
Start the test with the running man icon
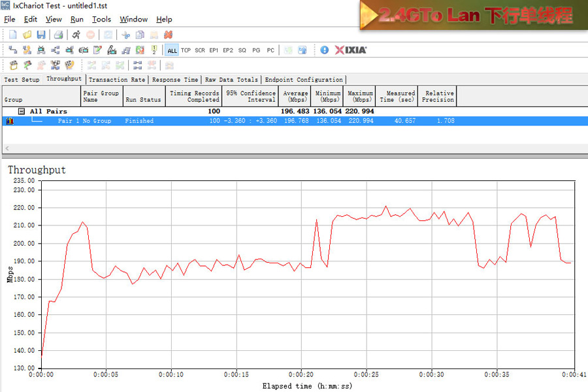(x=76, y=35)
